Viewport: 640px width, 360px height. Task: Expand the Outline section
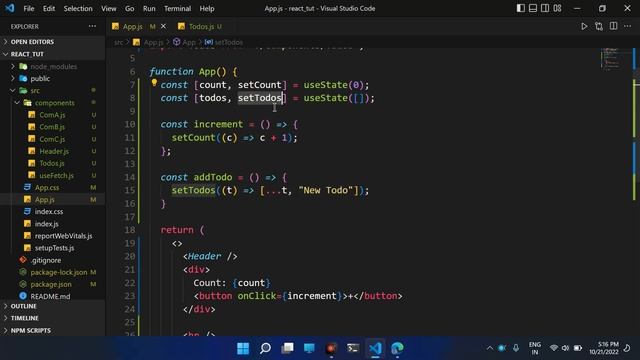[x=52, y=306]
